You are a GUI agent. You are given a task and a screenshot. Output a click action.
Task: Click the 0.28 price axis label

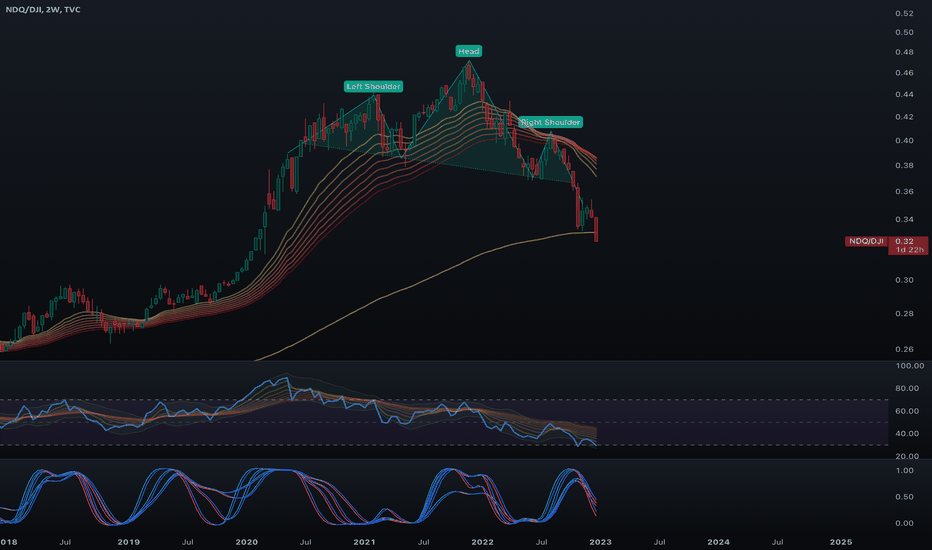click(904, 314)
